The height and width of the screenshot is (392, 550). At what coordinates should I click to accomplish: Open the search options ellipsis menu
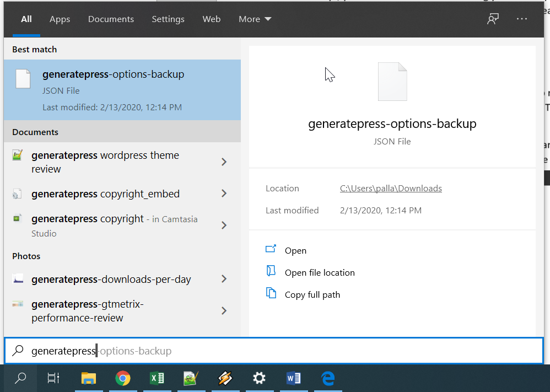[x=521, y=19]
